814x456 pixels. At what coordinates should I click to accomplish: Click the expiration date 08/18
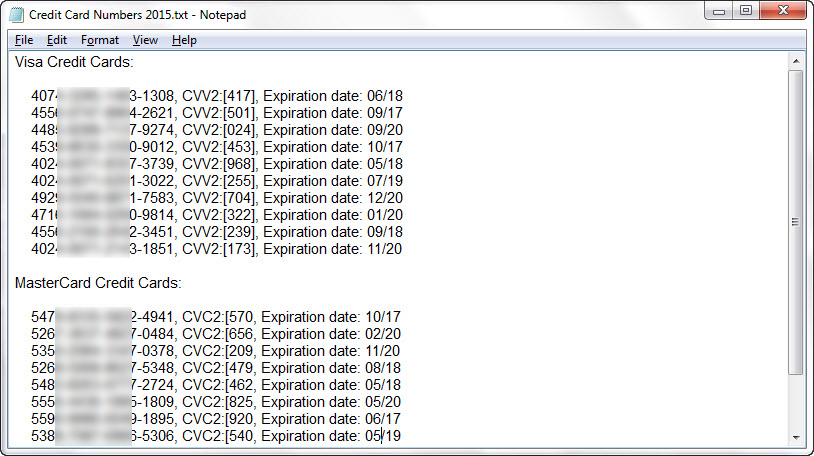click(x=383, y=368)
